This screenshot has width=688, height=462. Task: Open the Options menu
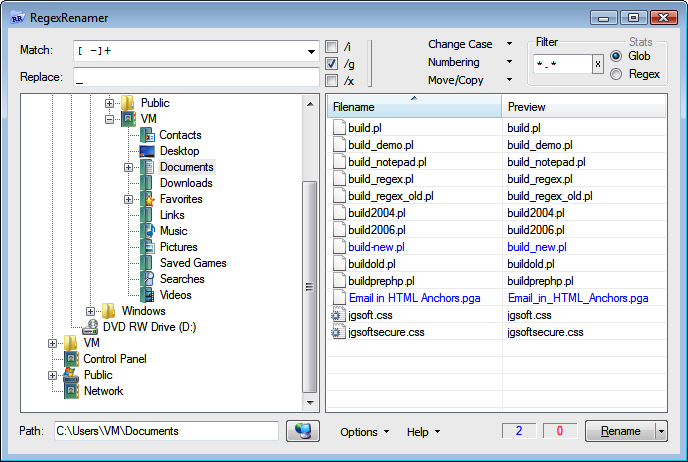click(x=364, y=432)
